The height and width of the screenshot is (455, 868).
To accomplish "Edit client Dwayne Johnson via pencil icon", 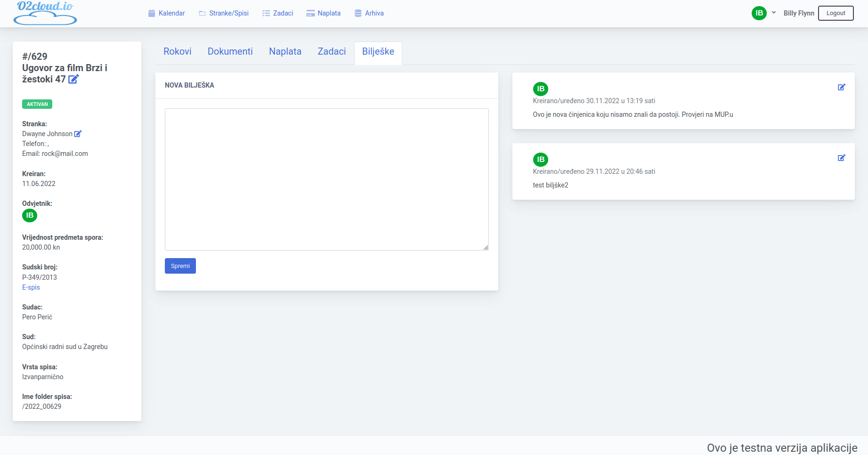I will [x=78, y=134].
